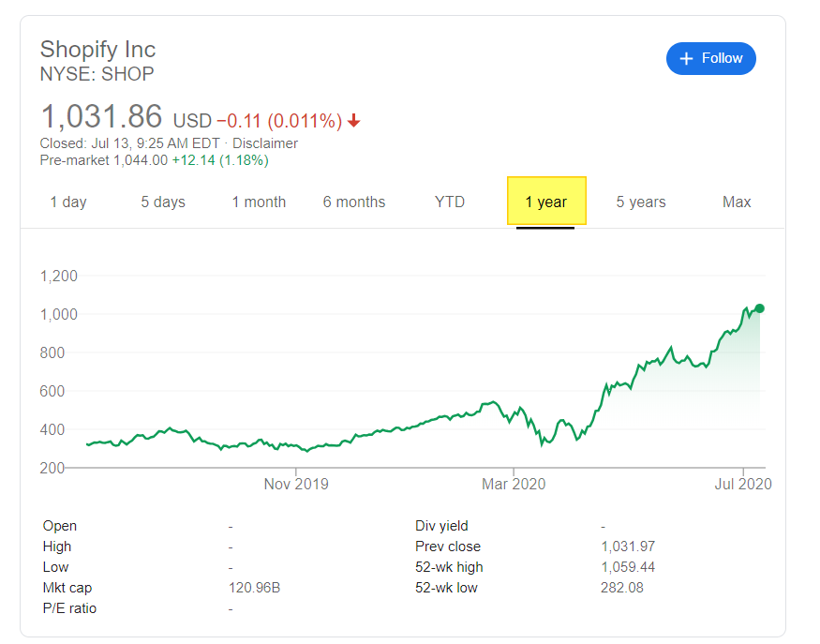Select the YTD range tab
The image size is (820, 644).
(x=450, y=202)
